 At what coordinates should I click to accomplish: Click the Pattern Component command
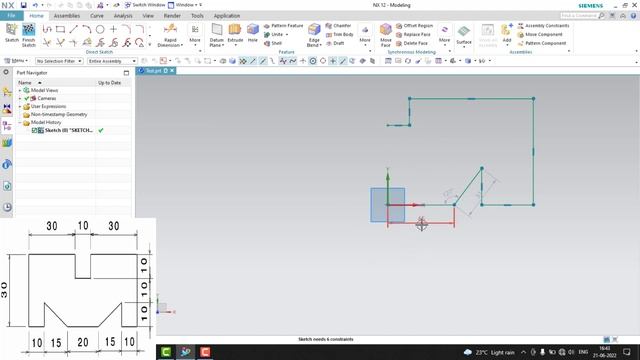click(x=542, y=43)
